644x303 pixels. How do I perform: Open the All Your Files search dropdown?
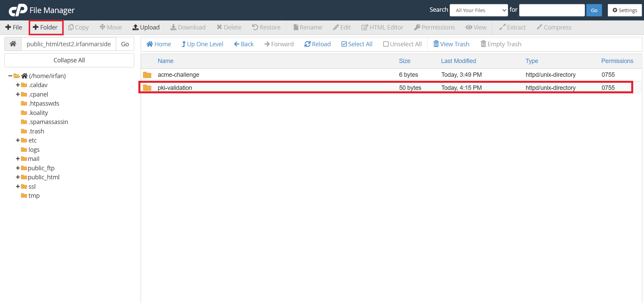pyautogui.click(x=479, y=10)
